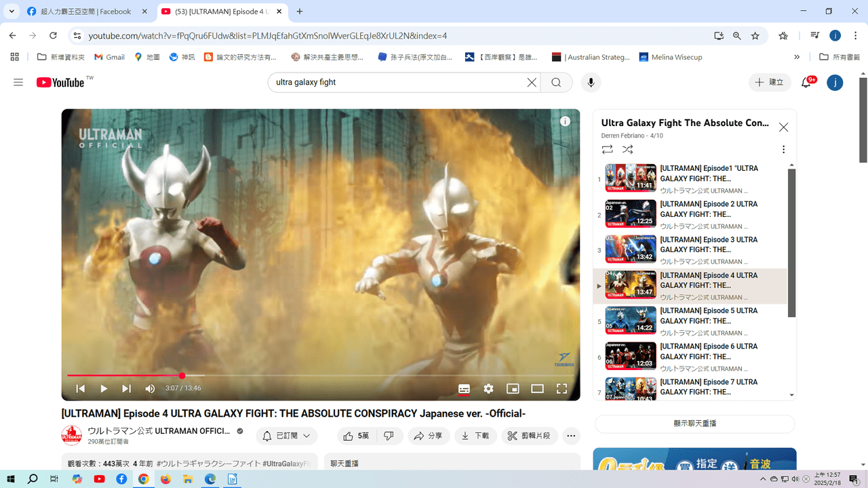The image size is (868, 488).
Task: Bookmark this page with star icon
Action: coord(755,35)
